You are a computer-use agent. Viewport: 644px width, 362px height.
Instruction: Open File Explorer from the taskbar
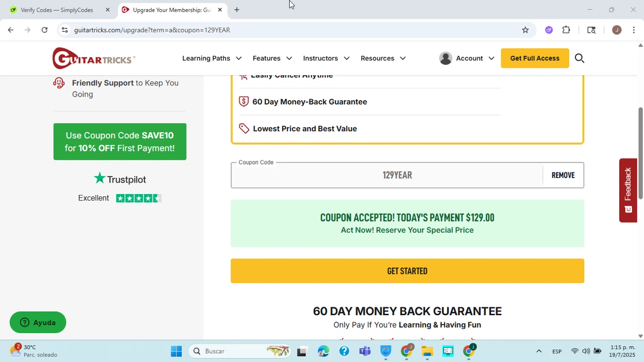pos(427,351)
